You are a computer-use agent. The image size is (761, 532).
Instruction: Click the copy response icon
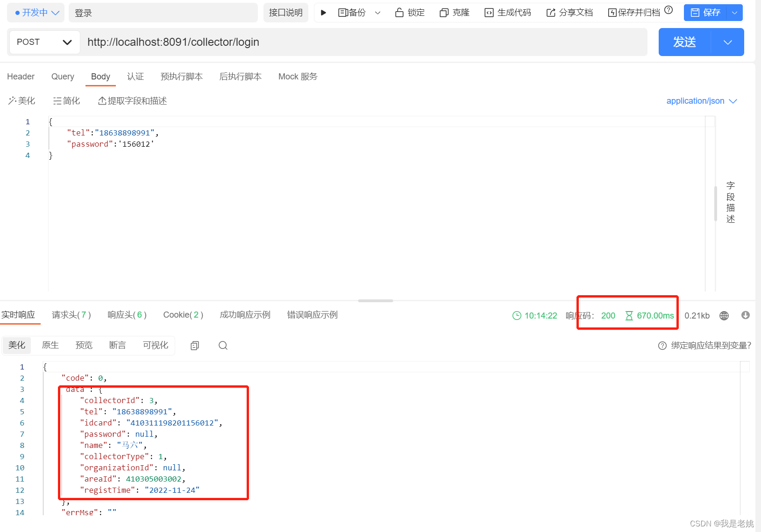point(195,346)
